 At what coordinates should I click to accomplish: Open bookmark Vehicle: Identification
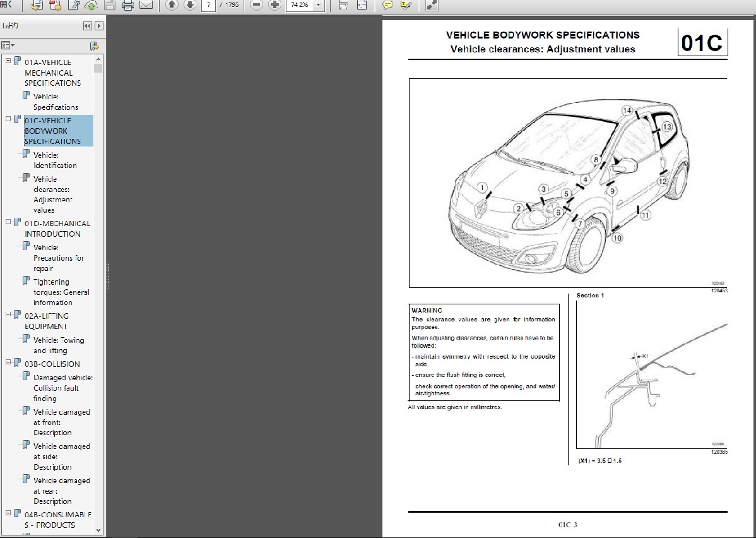[55, 160]
